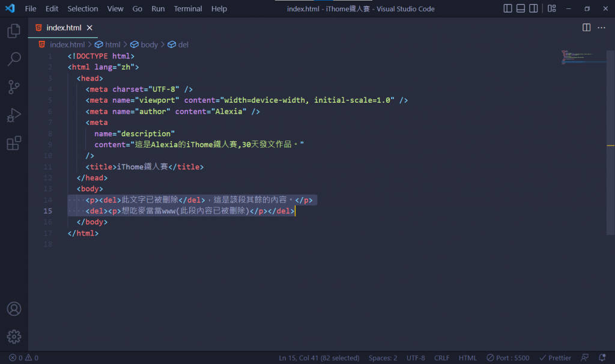Open the Manage gear icon
Screen dimensions: 615x364
tap(14, 336)
